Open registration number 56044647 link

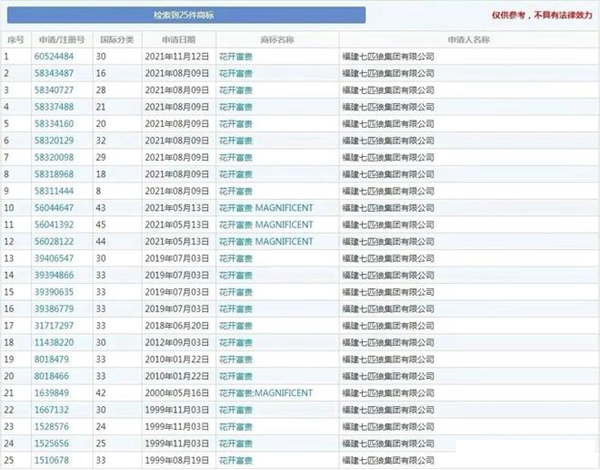[x=54, y=208]
